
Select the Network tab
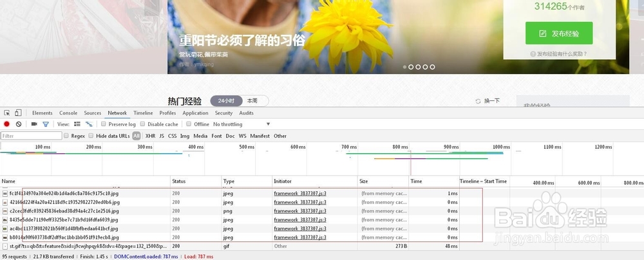(x=117, y=113)
